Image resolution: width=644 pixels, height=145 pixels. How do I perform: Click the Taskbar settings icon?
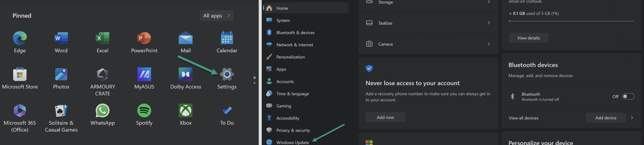click(369, 23)
